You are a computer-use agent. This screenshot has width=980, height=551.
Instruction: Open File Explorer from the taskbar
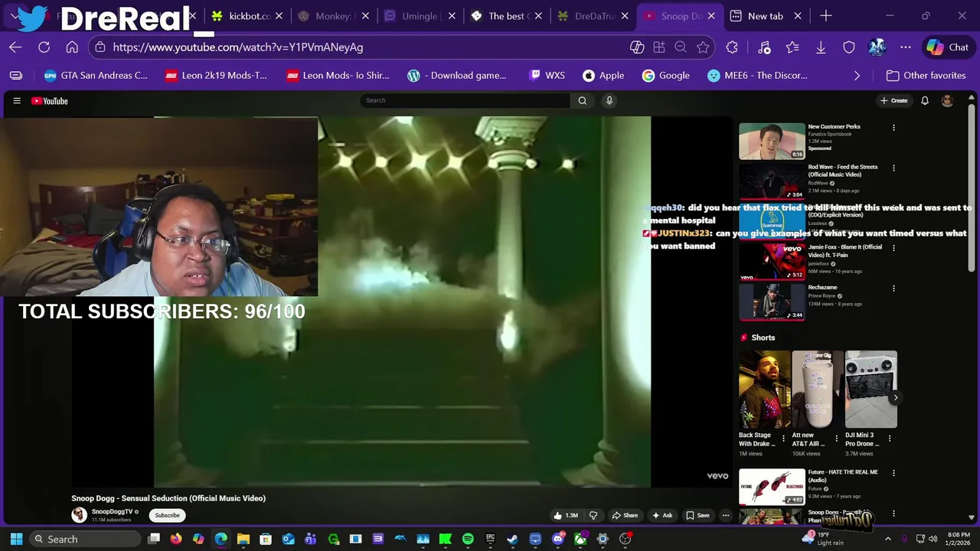point(243,539)
